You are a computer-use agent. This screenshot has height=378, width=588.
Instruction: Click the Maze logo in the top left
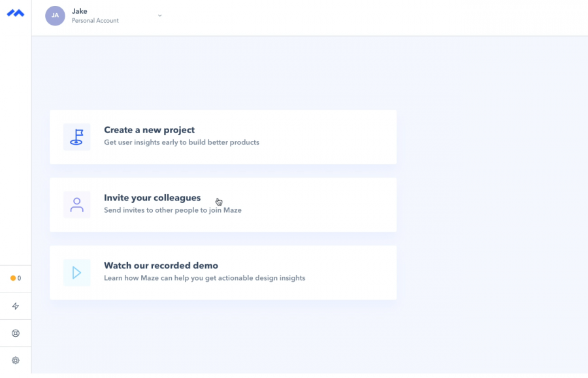point(15,14)
